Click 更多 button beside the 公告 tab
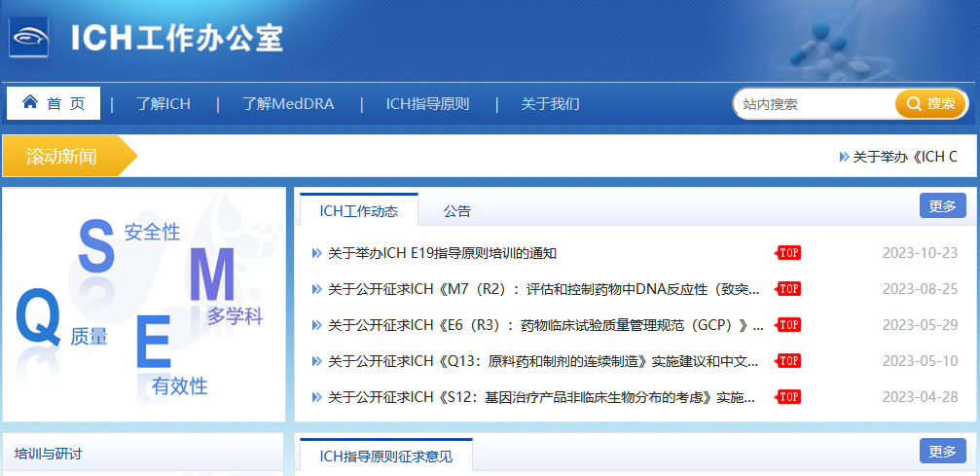The width and height of the screenshot is (980, 476). tap(942, 205)
